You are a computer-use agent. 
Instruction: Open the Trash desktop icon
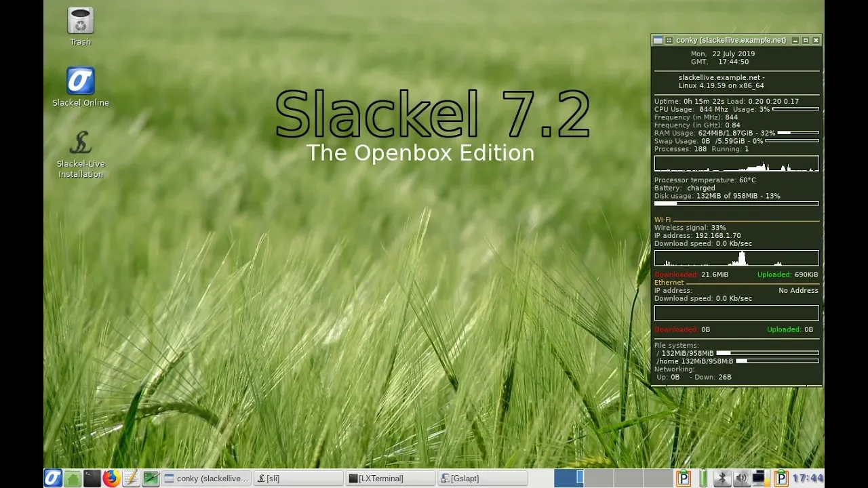(x=81, y=20)
